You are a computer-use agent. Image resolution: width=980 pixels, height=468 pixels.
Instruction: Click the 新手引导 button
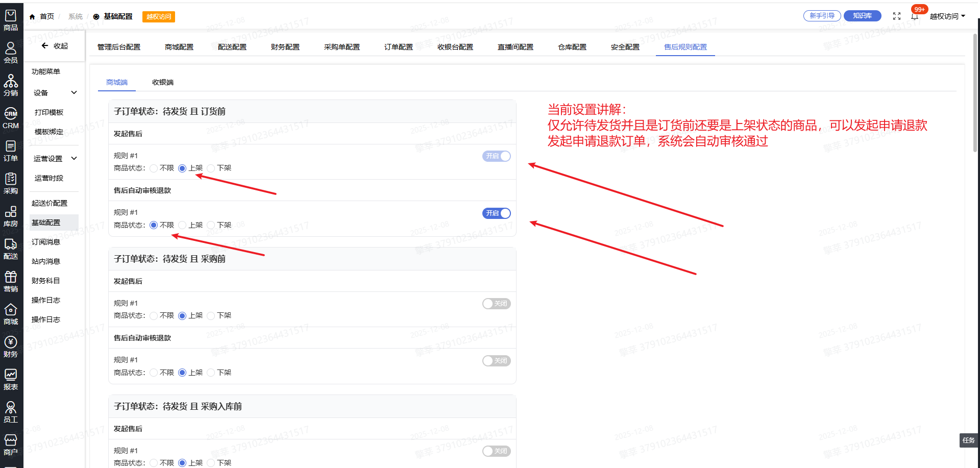(x=822, y=16)
